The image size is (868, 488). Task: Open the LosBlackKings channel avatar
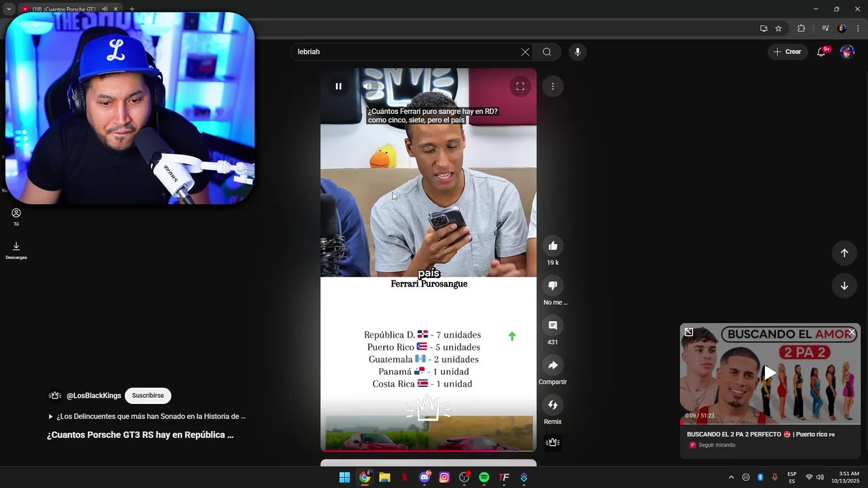[55, 395]
